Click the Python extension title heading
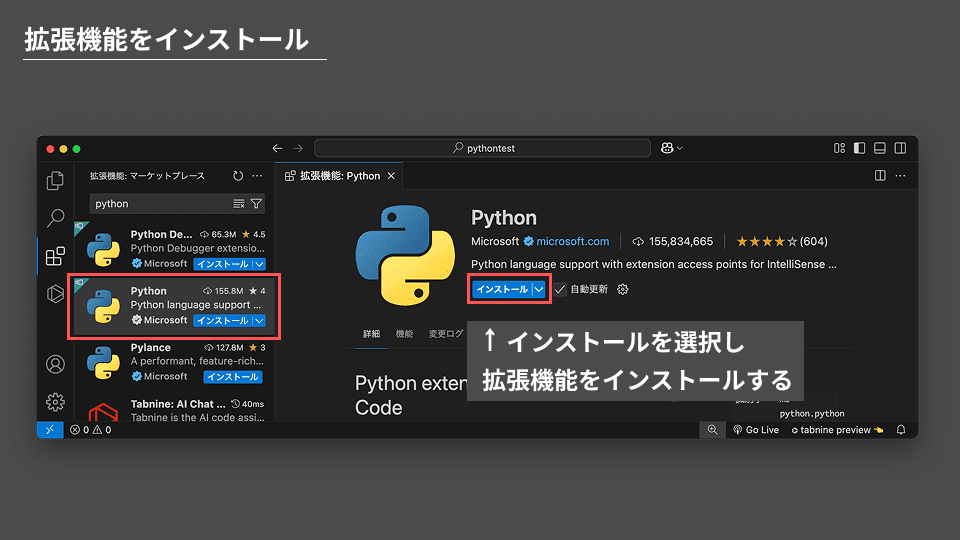960x540 pixels. coord(503,217)
